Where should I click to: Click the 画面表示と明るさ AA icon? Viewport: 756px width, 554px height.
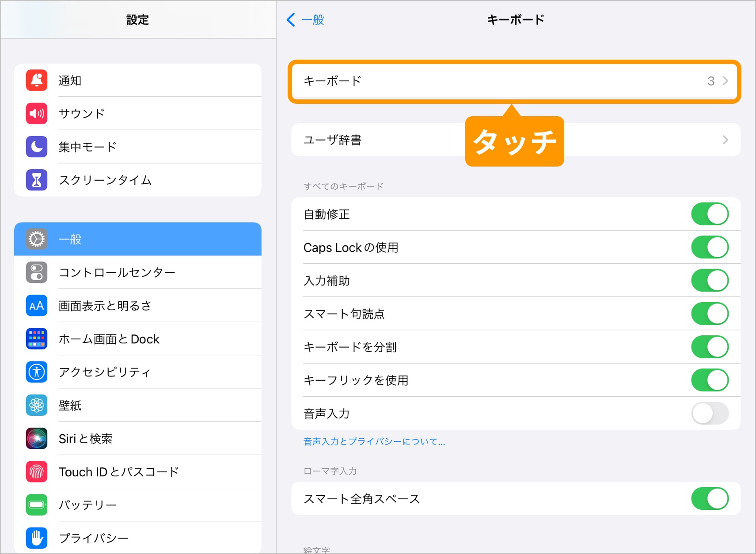pos(36,305)
